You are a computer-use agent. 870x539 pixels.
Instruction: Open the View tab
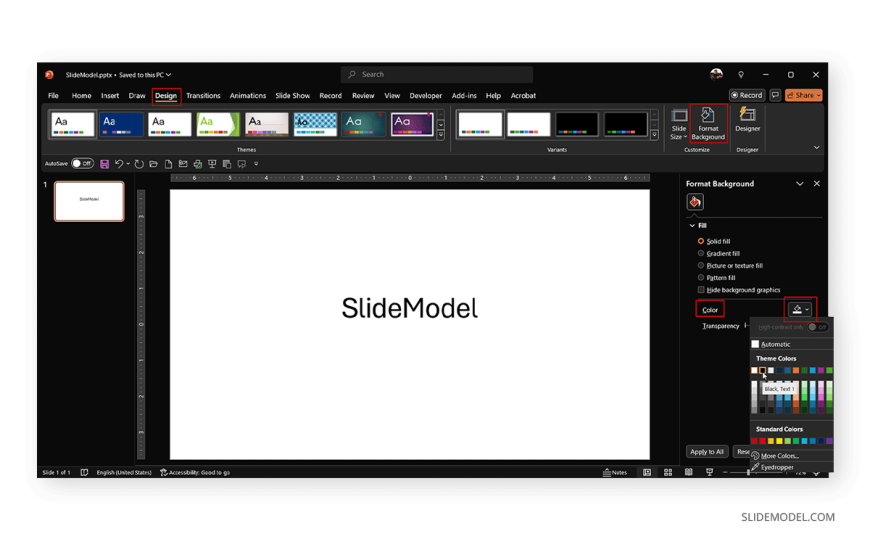click(392, 95)
